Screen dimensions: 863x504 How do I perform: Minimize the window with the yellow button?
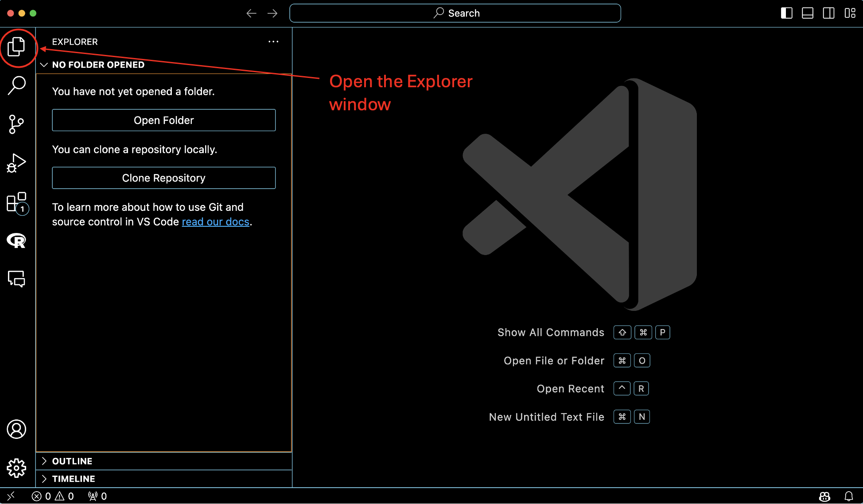[22, 13]
